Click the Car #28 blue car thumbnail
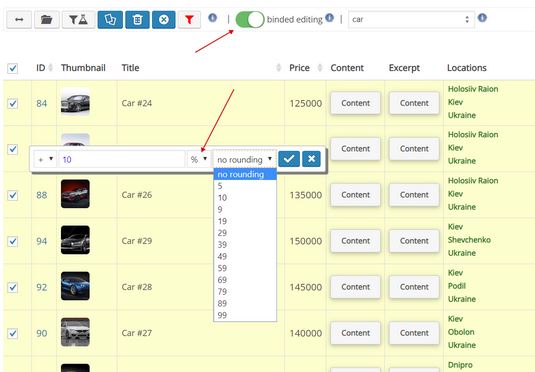The height and width of the screenshot is (372, 535). [75, 286]
